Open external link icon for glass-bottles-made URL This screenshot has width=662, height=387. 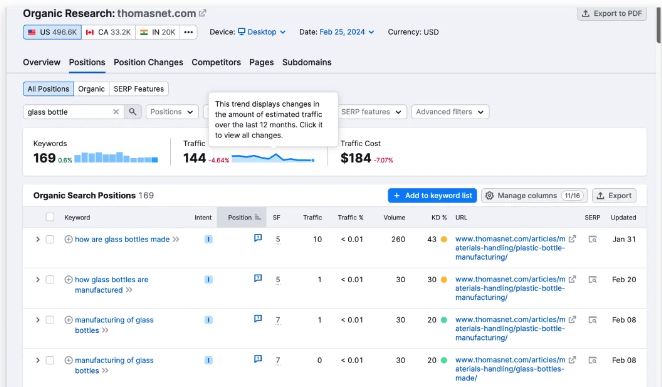[572, 360]
